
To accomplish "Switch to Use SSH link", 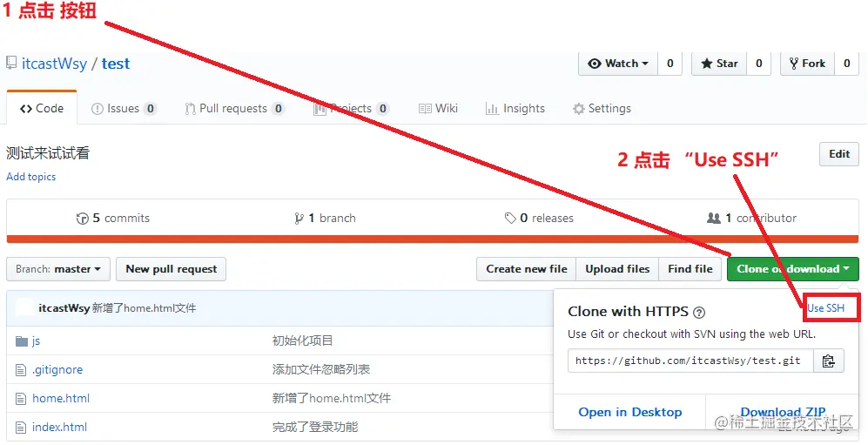I will [x=825, y=308].
